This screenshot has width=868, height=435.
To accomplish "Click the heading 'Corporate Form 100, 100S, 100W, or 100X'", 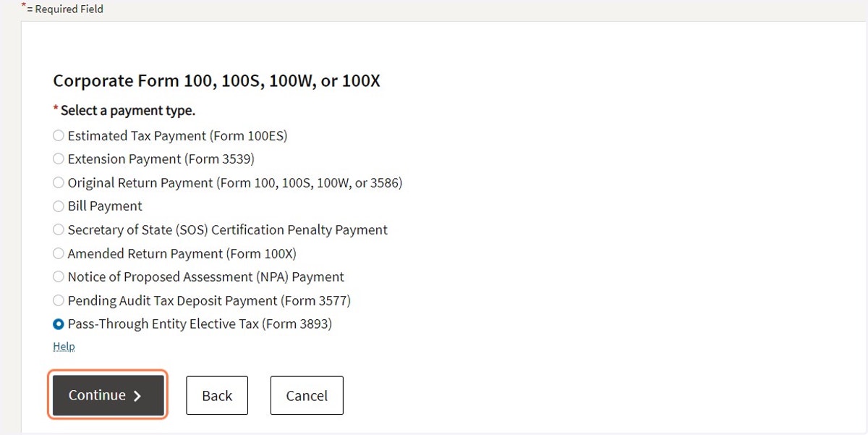I will [216, 80].
